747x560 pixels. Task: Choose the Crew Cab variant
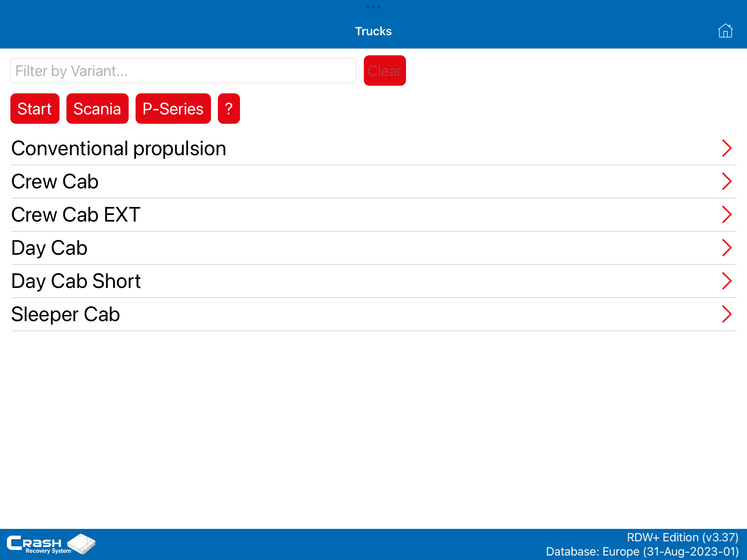55,182
